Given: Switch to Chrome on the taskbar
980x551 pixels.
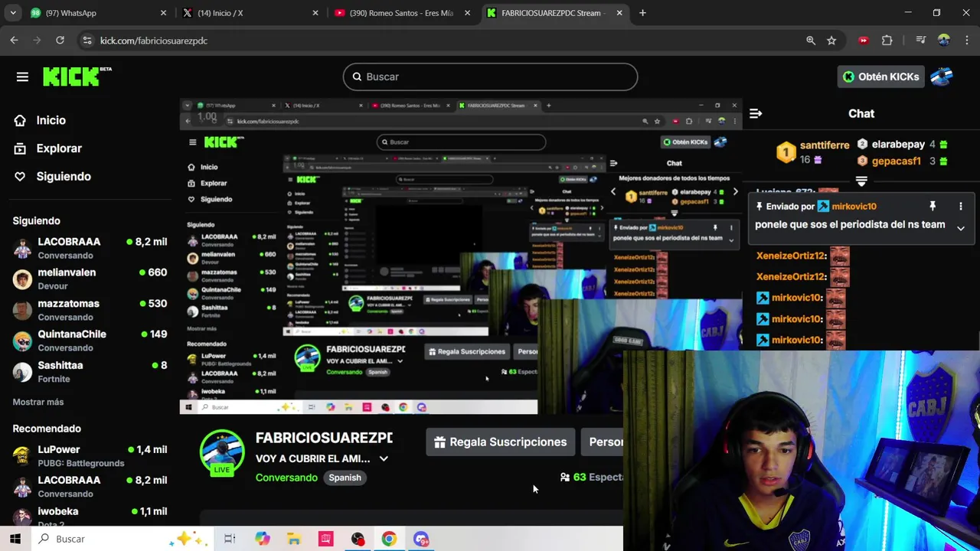Looking at the screenshot, I should click(x=389, y=539).
